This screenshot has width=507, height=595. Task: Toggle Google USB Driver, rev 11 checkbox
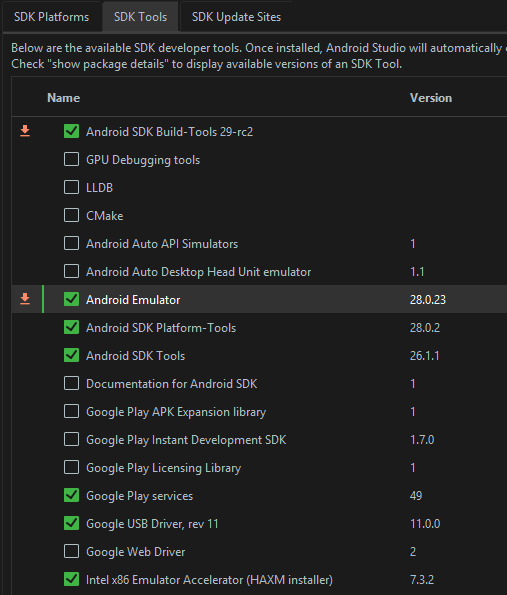pyautogui.click(x=71, y=523)
